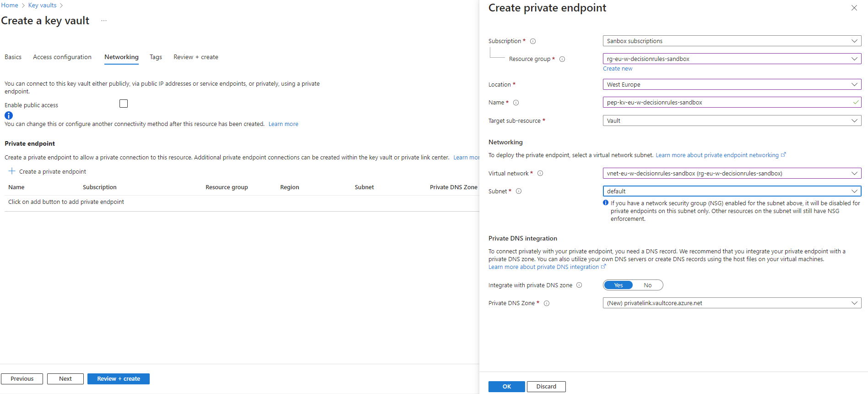Image resolution: width=868 pixels, height=394 pixels.
Task: Expand the Target sub-resource dropdown
Action: coord(732,121)
